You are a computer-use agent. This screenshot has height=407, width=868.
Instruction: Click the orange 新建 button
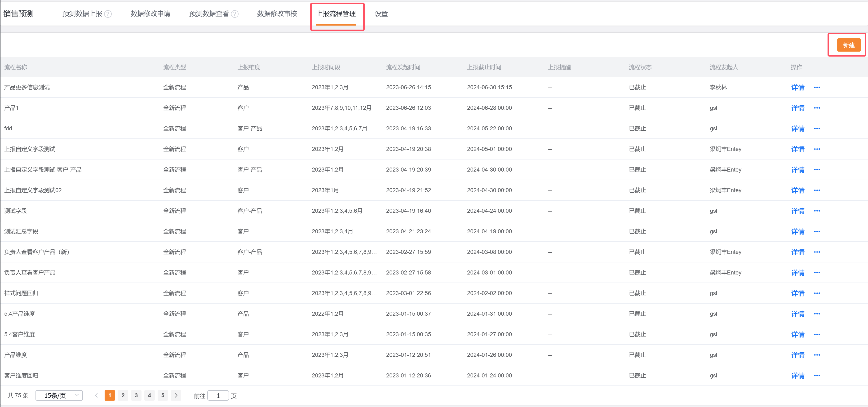click(848, 45)
